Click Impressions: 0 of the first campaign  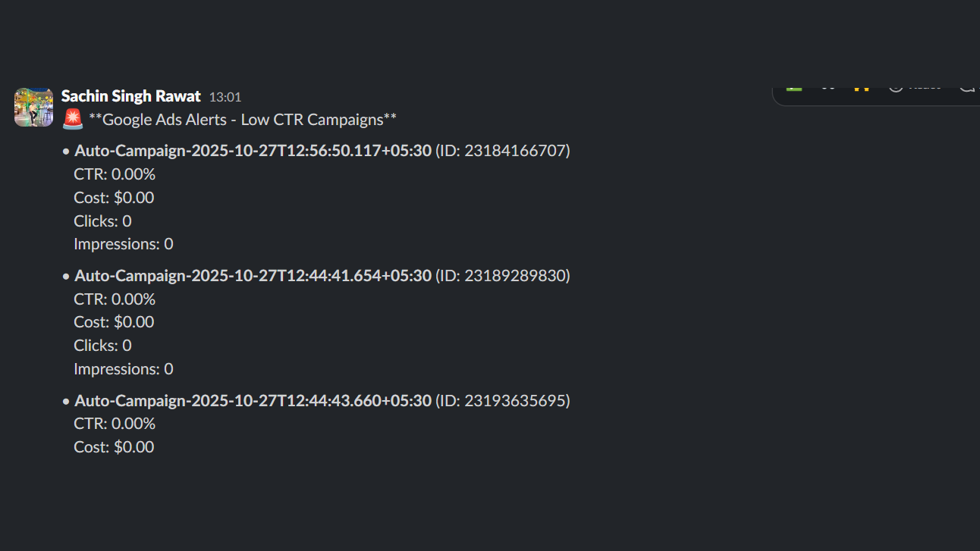tap(123, 243)
